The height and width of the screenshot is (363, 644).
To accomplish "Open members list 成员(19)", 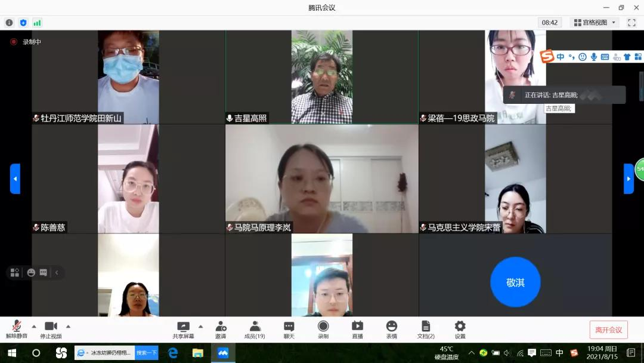I will coord(255,330).
